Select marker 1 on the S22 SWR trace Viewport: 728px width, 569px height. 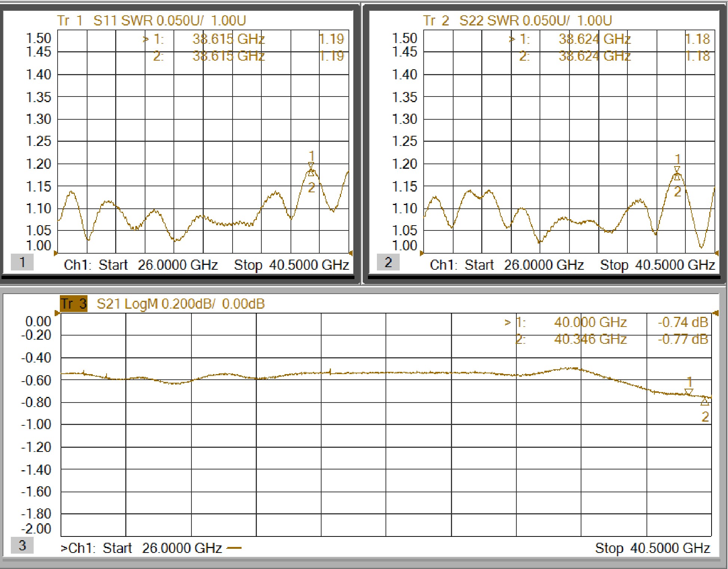click(x=677, y=169)
